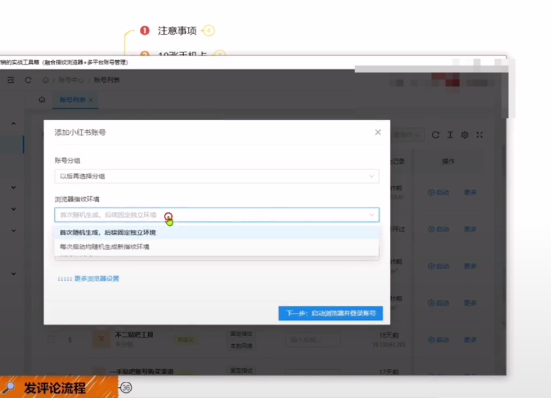Toggle the sidebar collapse hamburger icon
Screen dimensions: 551x398
[x=11, y=80]
